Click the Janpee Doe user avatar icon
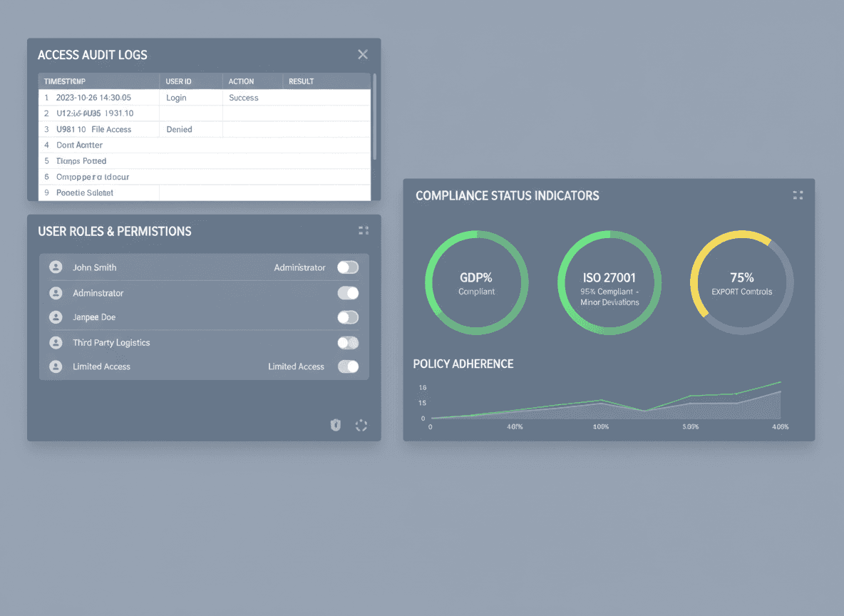The height and width of the screenshot is (616, 844). pyautogui.click(x=56, y=317)
